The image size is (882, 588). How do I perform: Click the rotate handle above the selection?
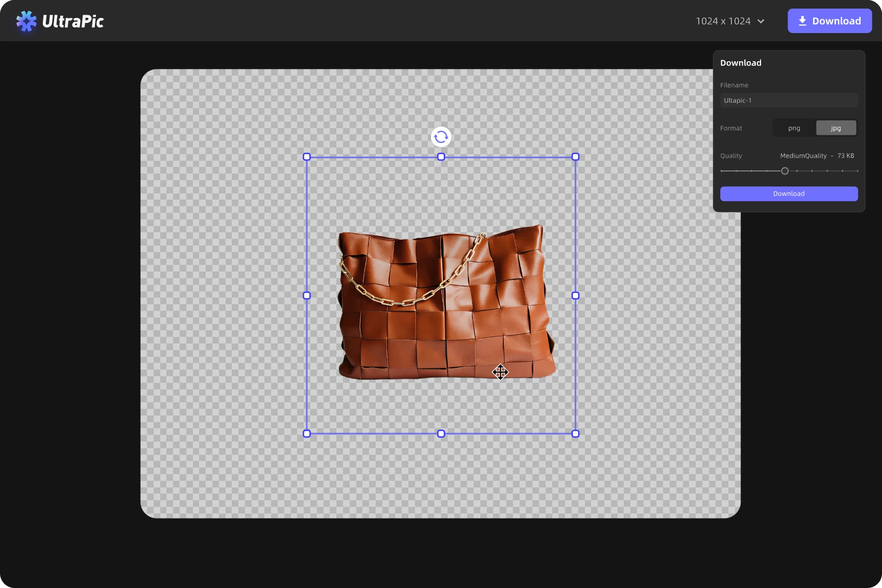click(441, 137)
